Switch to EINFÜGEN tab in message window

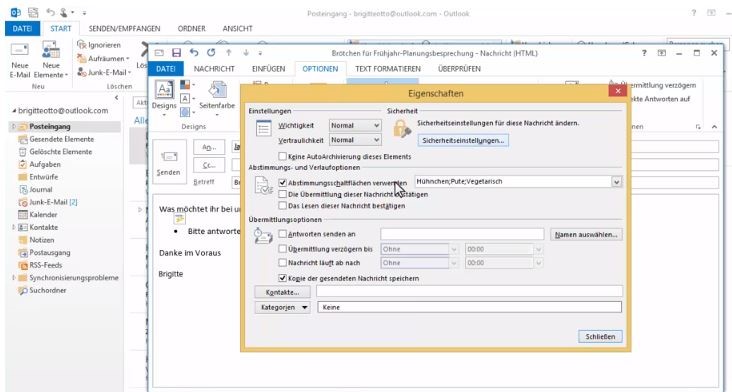(x=268, y=69)
